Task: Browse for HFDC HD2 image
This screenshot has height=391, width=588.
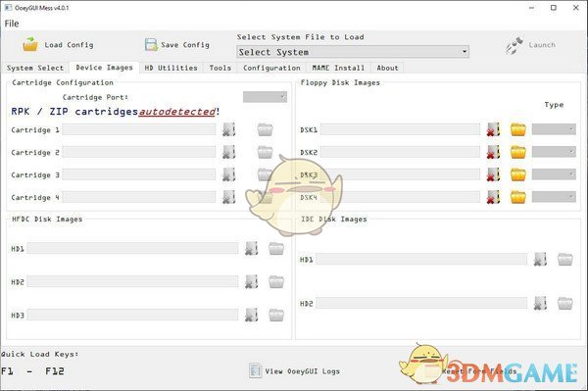Action: pyautogui.click(x=276, y=281)
